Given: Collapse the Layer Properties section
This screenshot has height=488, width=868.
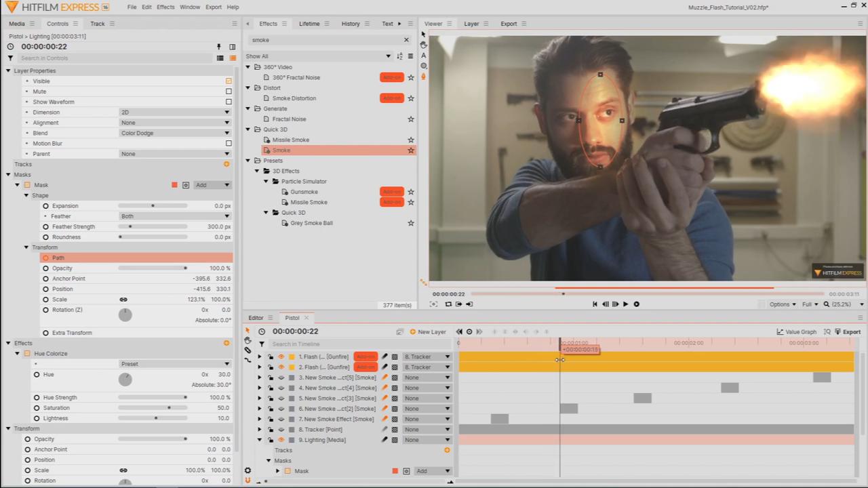Looking at the screenshot, I should coord(8,70).
